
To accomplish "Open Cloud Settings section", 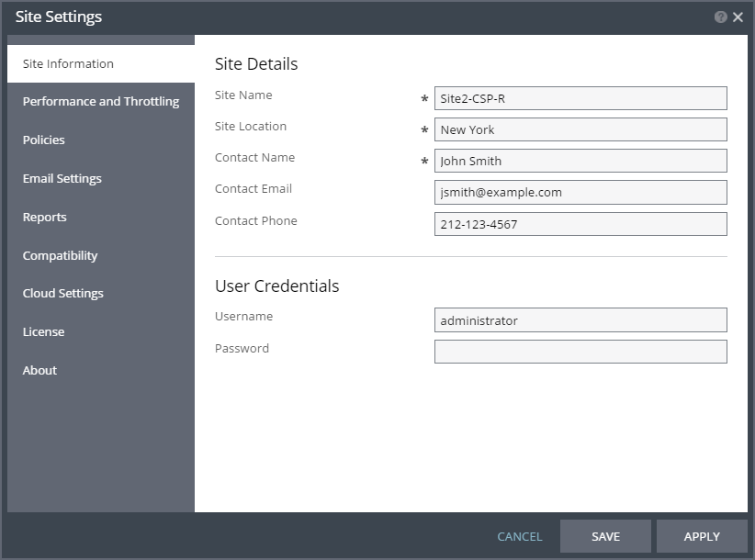I will 101,294.
